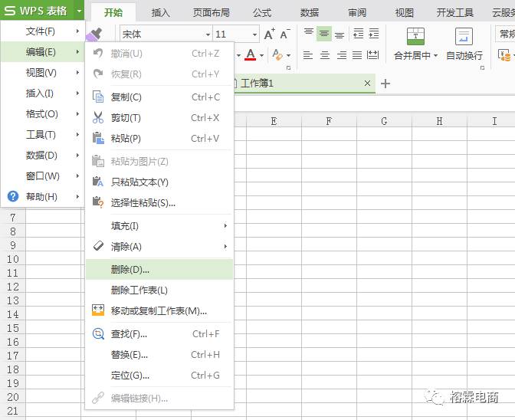The height and width of the screenshot is (420, 515).
Task: Expand the Tools (工具) submenu
Action: pos(43,134)
